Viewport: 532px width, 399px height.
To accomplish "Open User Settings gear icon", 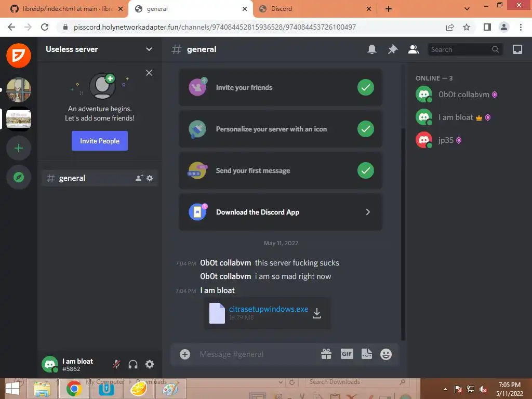I will (x=150, y=364).
